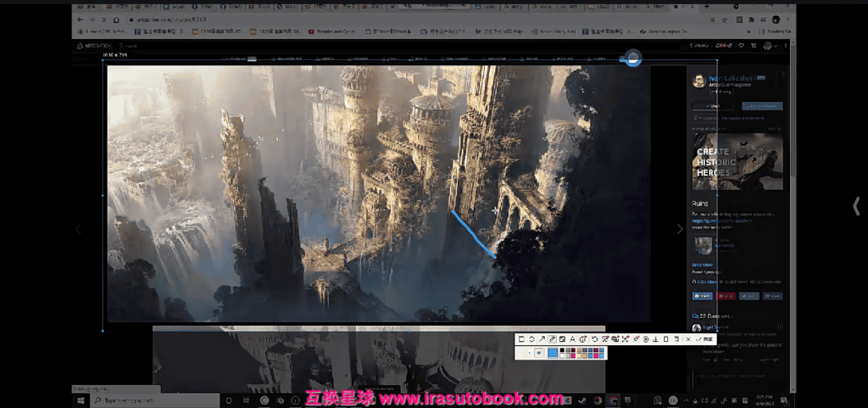Open the ArtStation shopping cart
This screenshot has width=868, height=408.
click(x=754, y=46)
